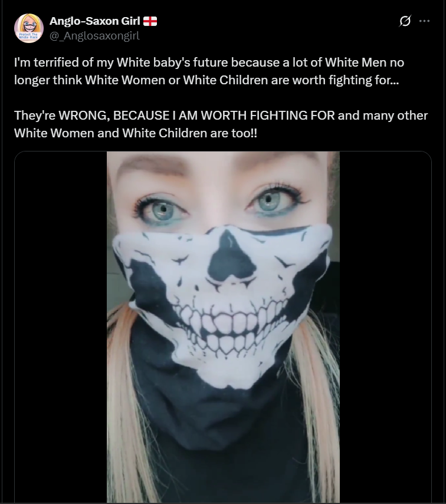
Task: Open the three-dot more options menu
Action: (424, 21)
